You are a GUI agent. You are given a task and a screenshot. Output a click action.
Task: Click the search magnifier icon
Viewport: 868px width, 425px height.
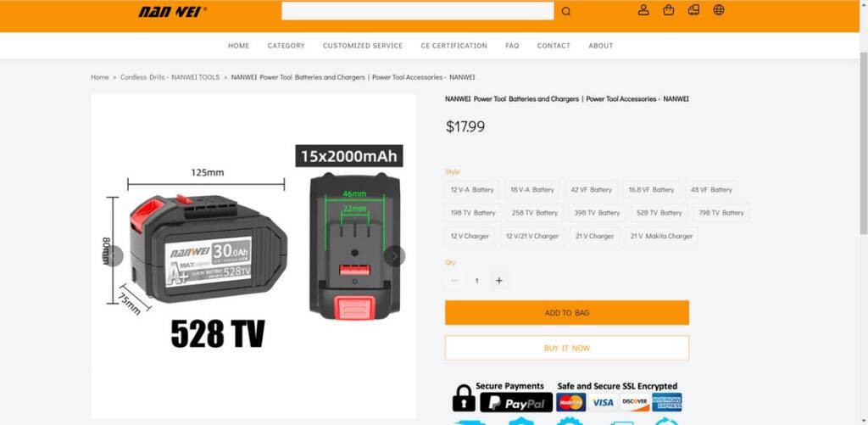pos(565,12)
